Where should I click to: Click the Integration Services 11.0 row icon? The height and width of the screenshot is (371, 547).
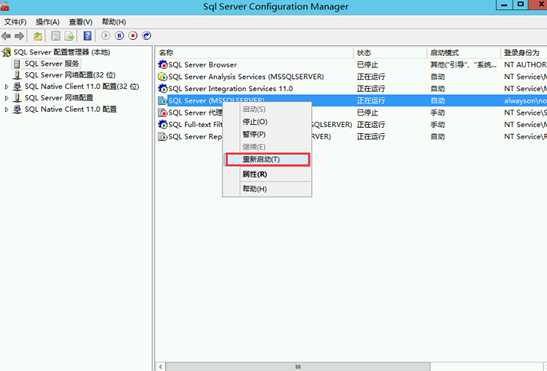click(163, 88)
